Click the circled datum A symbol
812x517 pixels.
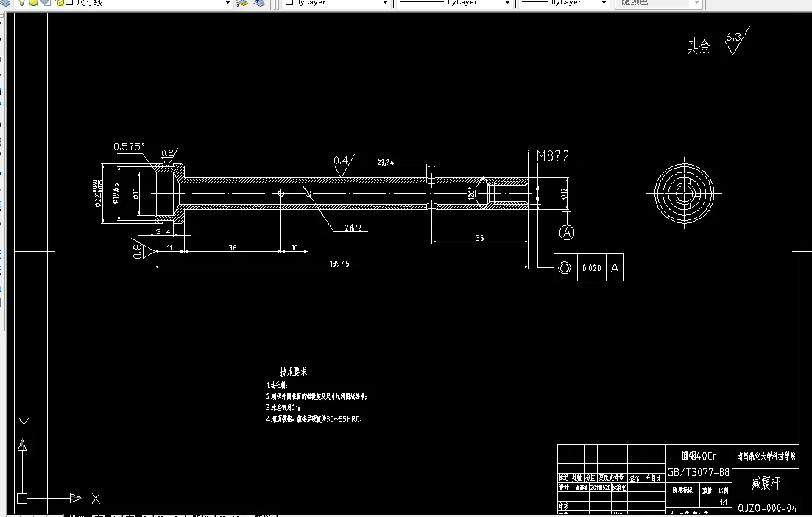click(567, 233)
